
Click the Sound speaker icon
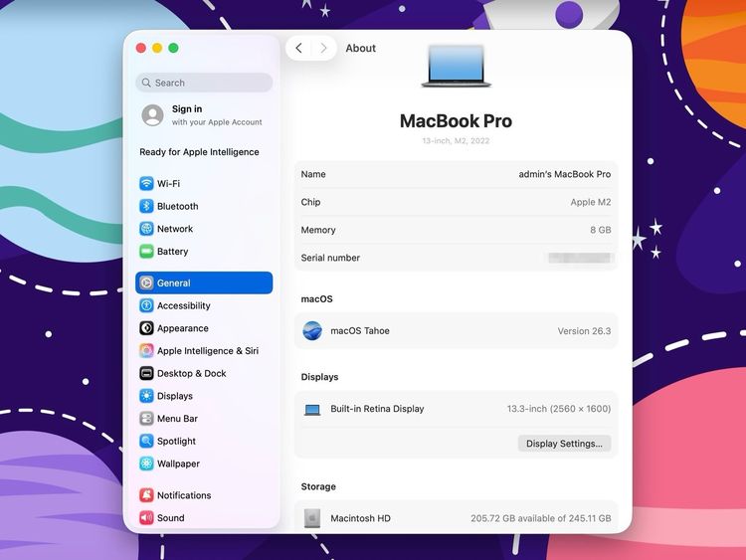click(146, 517)
